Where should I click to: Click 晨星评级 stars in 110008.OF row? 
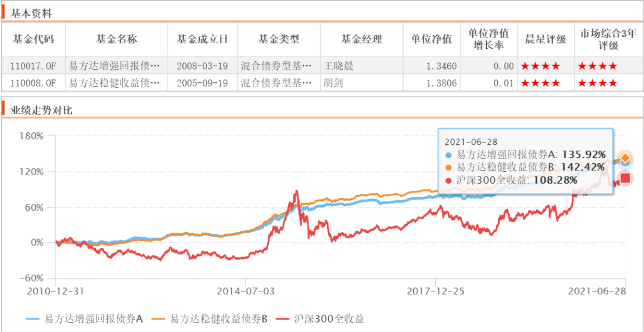tap(540, 83)
